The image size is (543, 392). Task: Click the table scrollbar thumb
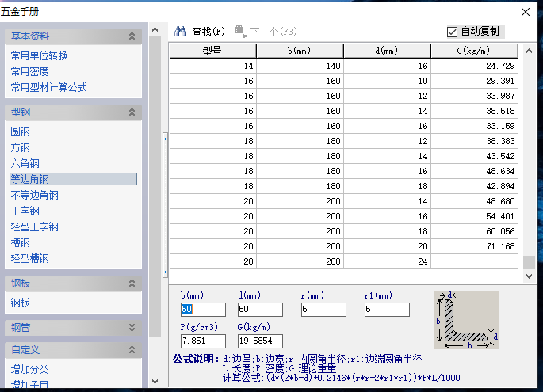530,262
